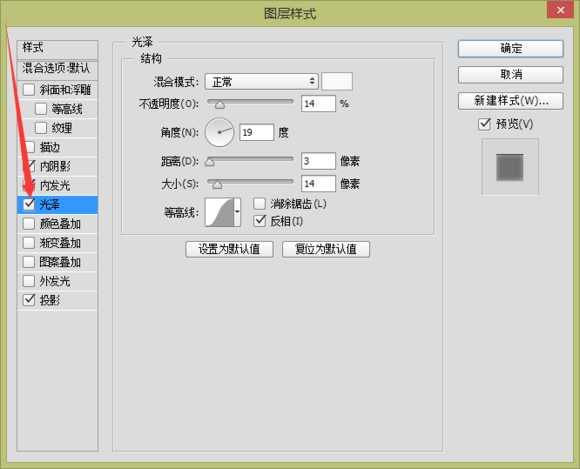Select the 图案叠加 style entry label
This screenshot has height=469, width=580.
[60, 262]
